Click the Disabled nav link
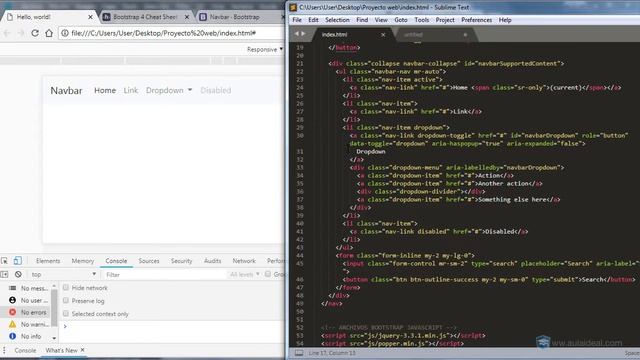Viewport: 640px width, 360px height. click(x=216, y=90)
